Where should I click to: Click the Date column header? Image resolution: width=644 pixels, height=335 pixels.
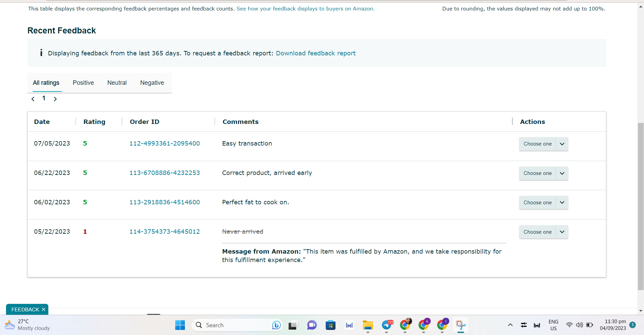click(42, 122)
